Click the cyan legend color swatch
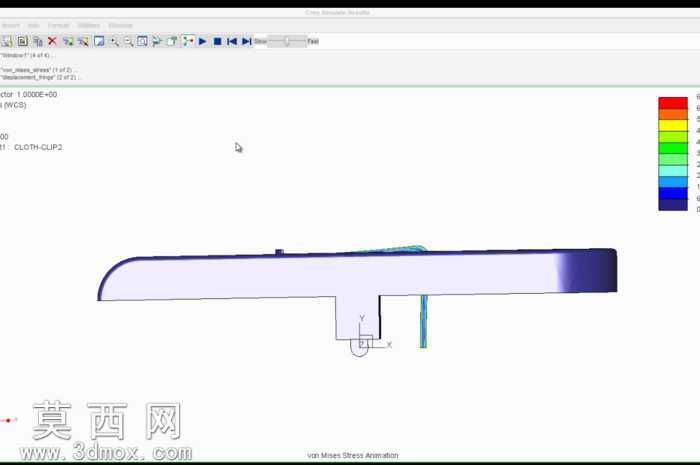Screen dimensions: 700x465 pyautogui.click(x=673, y=170)
